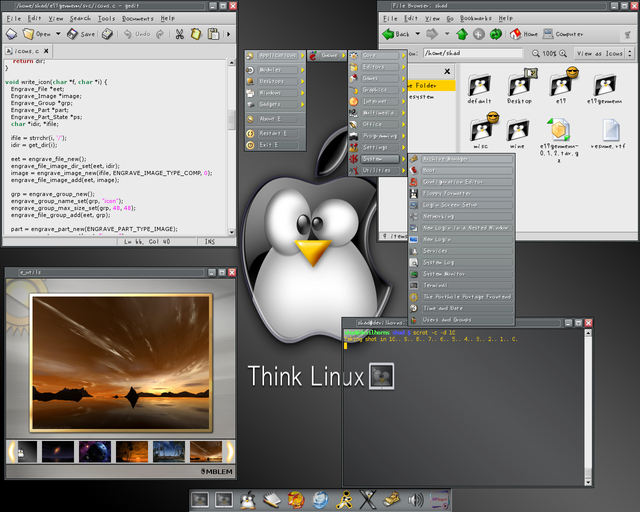Select the first thumbnail in Emblem strip

pos(26,452)
